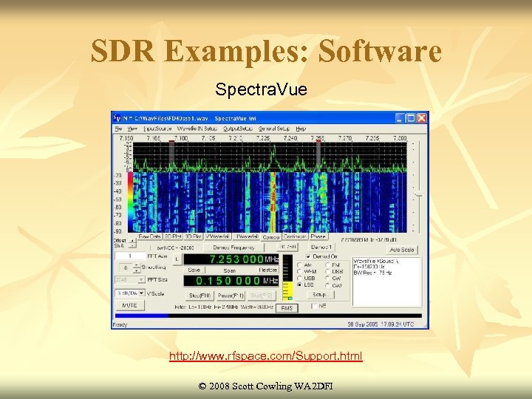Click the RMS button

click(x=287, y=308)
